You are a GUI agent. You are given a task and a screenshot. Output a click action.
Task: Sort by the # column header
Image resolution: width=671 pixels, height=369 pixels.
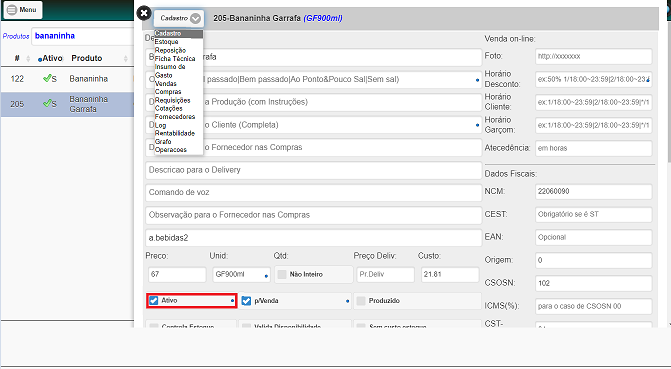tap(17, 58)
